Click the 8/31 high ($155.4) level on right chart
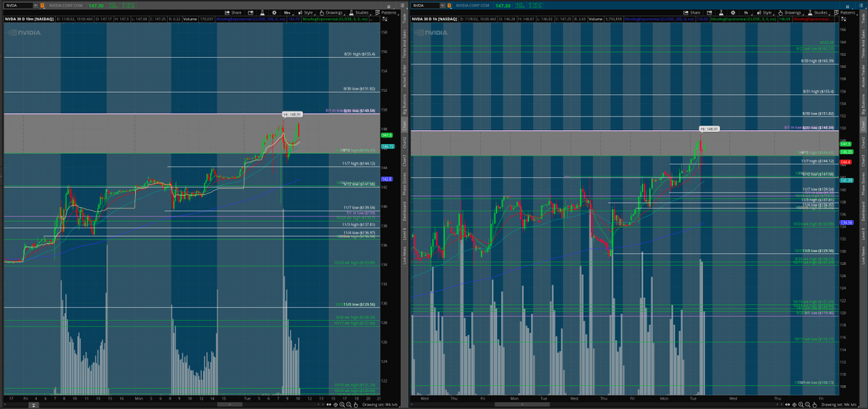The height and width of the screenshot is (409, 868). 819,92
